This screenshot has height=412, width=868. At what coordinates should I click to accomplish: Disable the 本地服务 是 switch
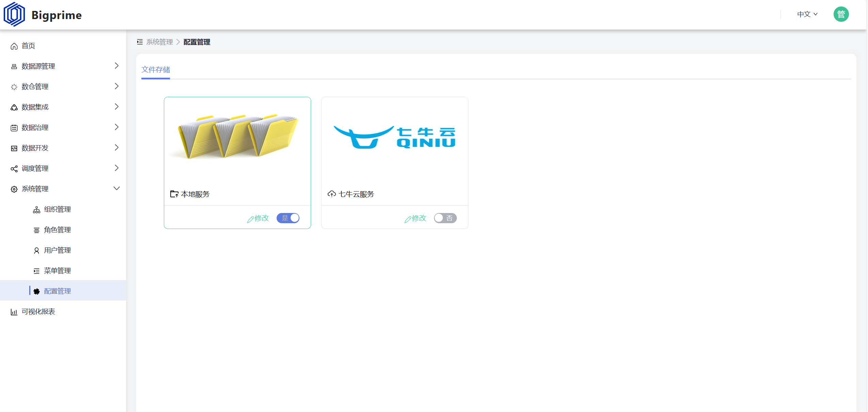288,218
